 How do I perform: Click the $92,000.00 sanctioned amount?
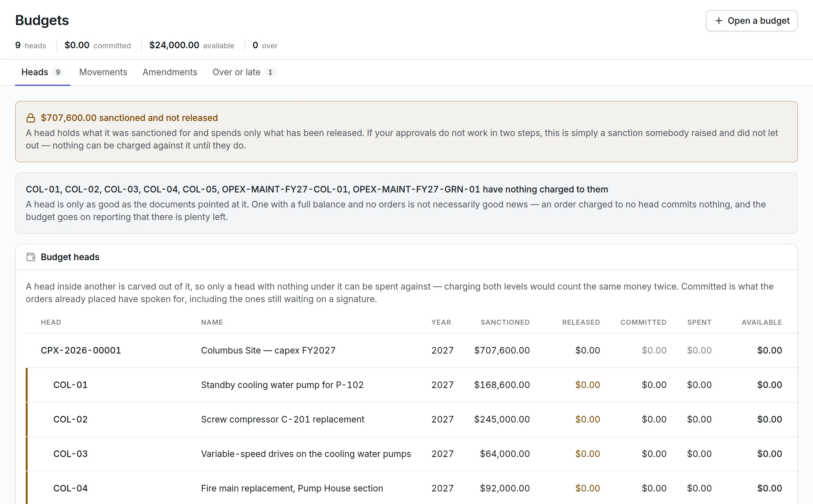505,488
